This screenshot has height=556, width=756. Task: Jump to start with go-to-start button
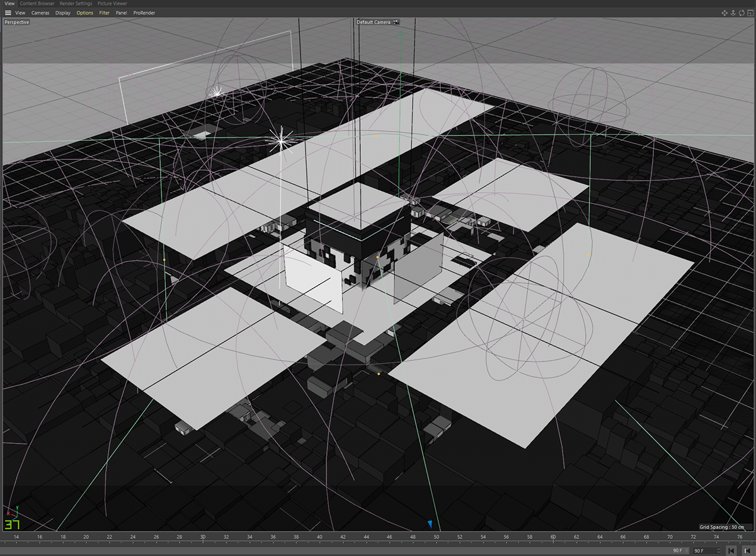[731, 551]
